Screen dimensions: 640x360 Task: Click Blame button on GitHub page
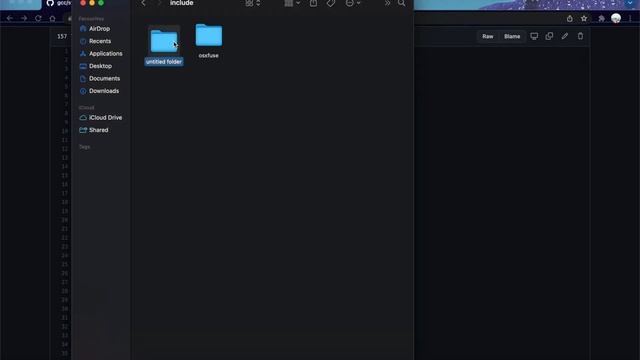pyautogui.click(x=512, y=36)
